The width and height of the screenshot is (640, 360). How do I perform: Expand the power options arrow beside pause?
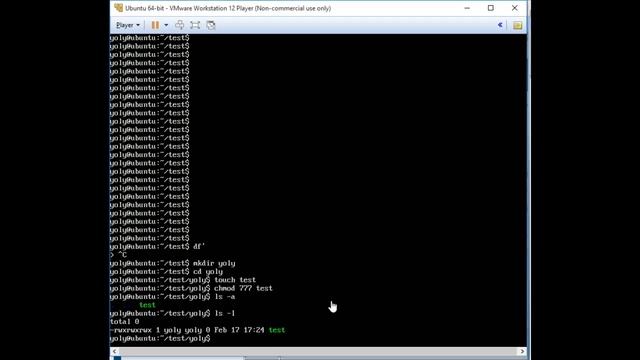click(x=166, y=25)
